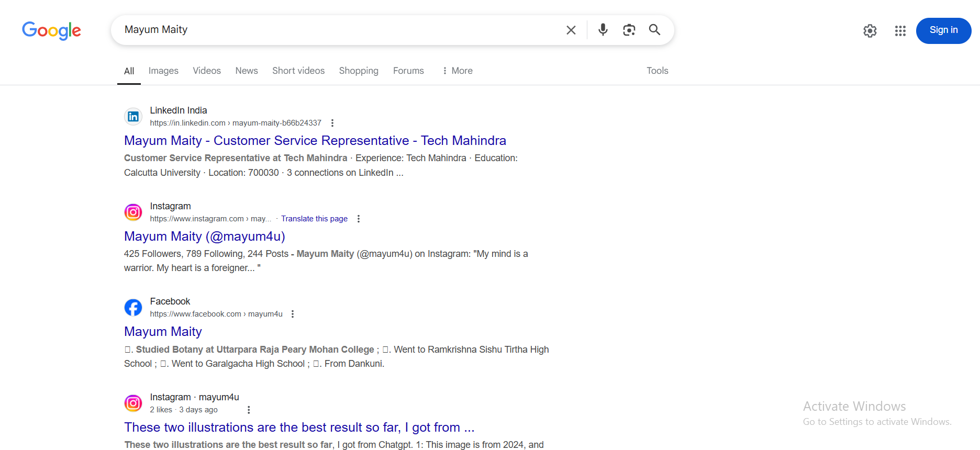Select the Short videos tab
The height and width of the screenshot is (450, 980).
pyautogui.click(x=298, y=71)
